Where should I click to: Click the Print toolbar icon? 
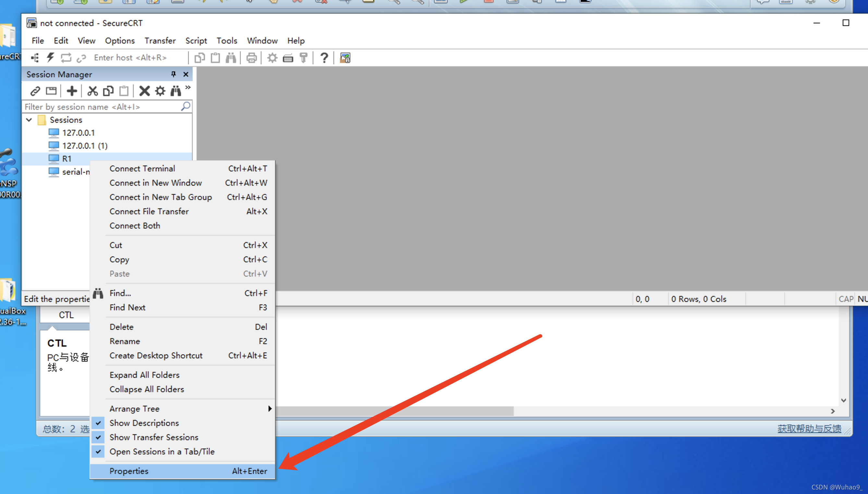point(251,58)
